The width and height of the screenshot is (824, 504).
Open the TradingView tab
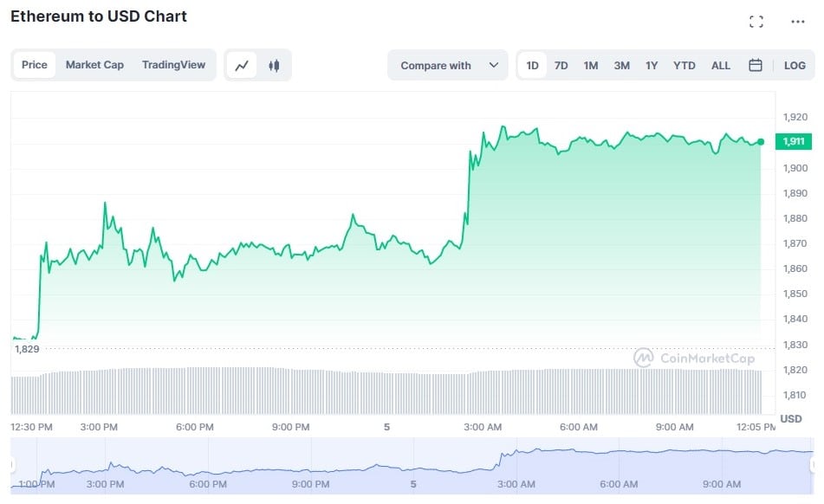[x=173, y=65]
